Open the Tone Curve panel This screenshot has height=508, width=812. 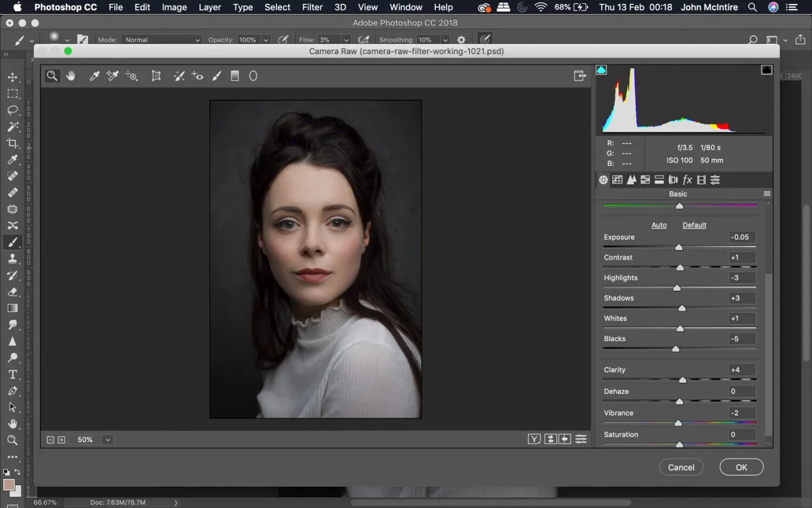pos(617,180)
